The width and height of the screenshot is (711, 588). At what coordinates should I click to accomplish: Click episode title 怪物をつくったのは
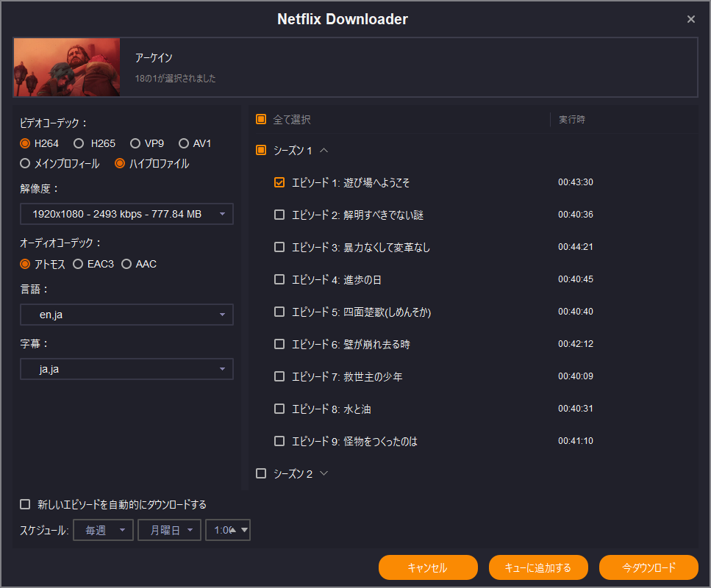(x=380, y=442)
